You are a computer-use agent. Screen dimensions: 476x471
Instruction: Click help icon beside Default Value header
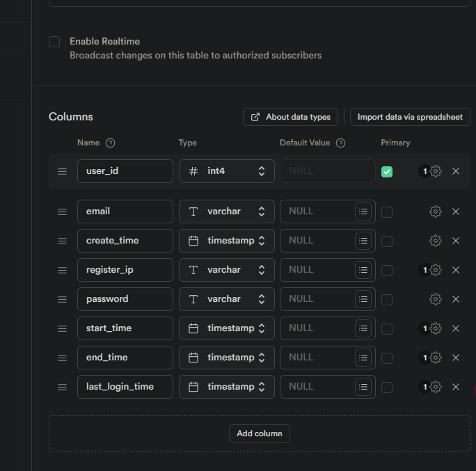340,143
